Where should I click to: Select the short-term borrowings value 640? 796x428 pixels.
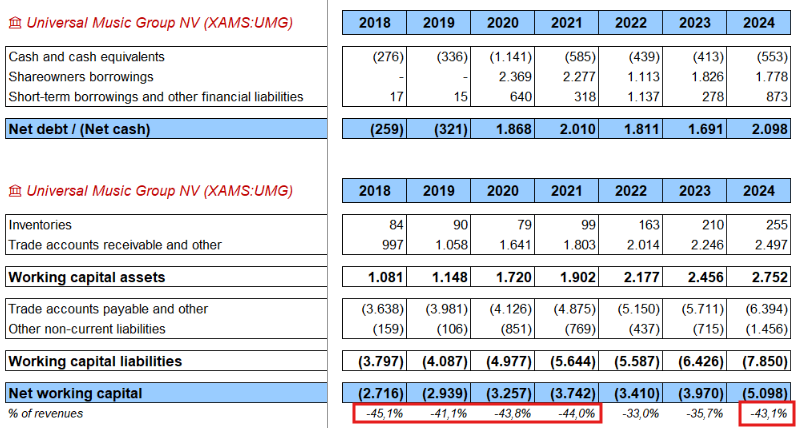point(521,96)
